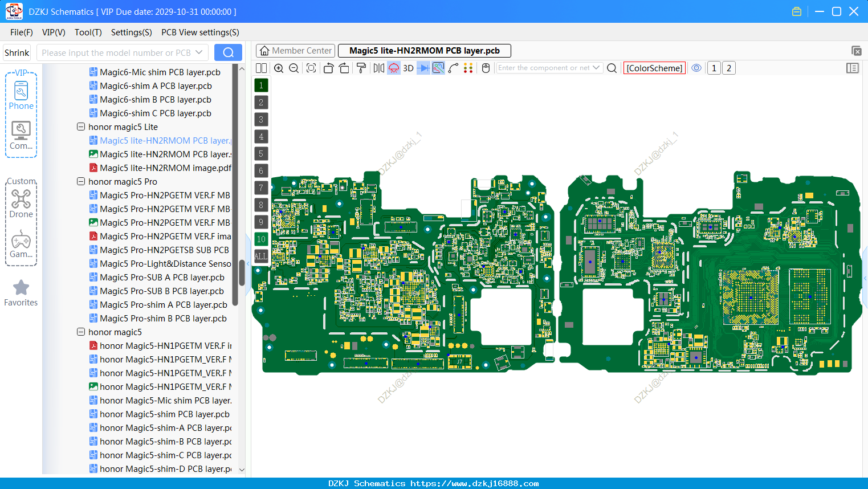Toggle the net routing display
The image size is (868, 489).
point(438,68)
